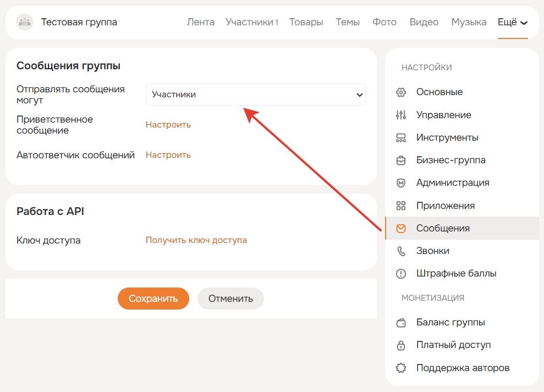The image size is (544, 392).
Task: Click the grid icon beside Приложения
Action: pos(401,206)
